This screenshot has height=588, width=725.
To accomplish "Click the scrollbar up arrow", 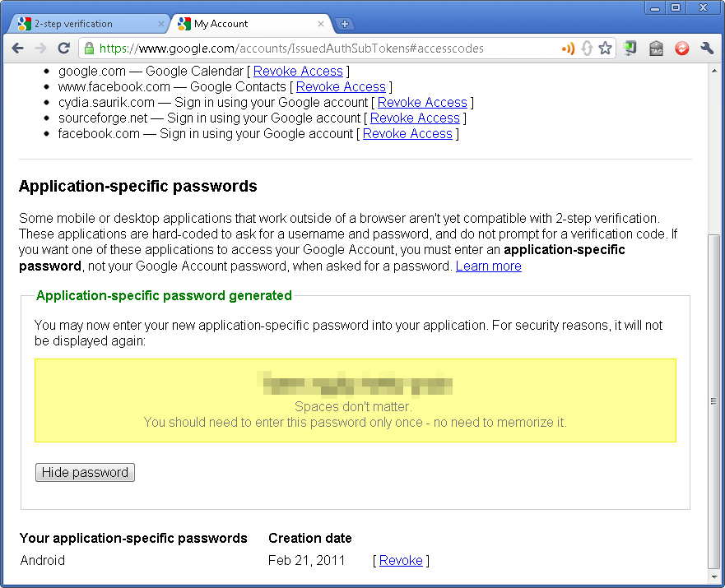I will tap(714, 71).
